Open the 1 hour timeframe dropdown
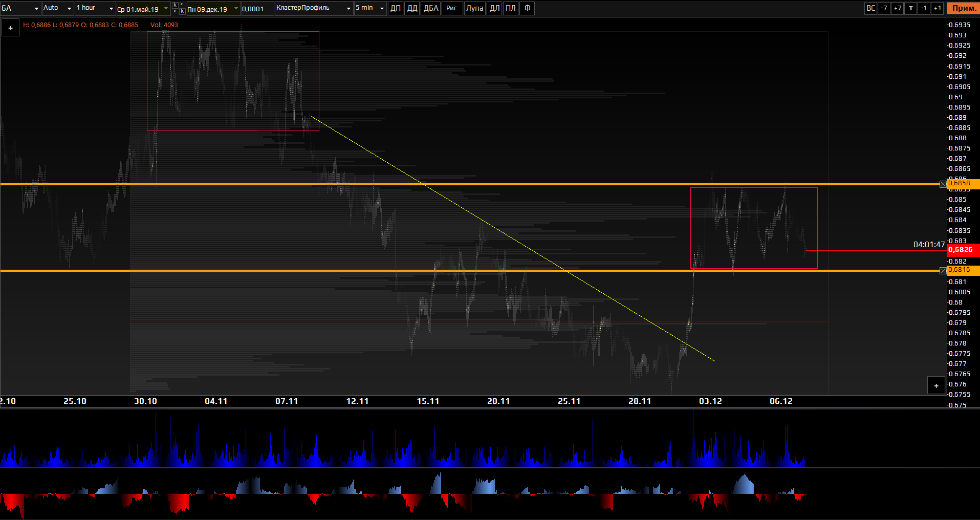This screenshot has width=980, height=520. [x=95, y=8]
